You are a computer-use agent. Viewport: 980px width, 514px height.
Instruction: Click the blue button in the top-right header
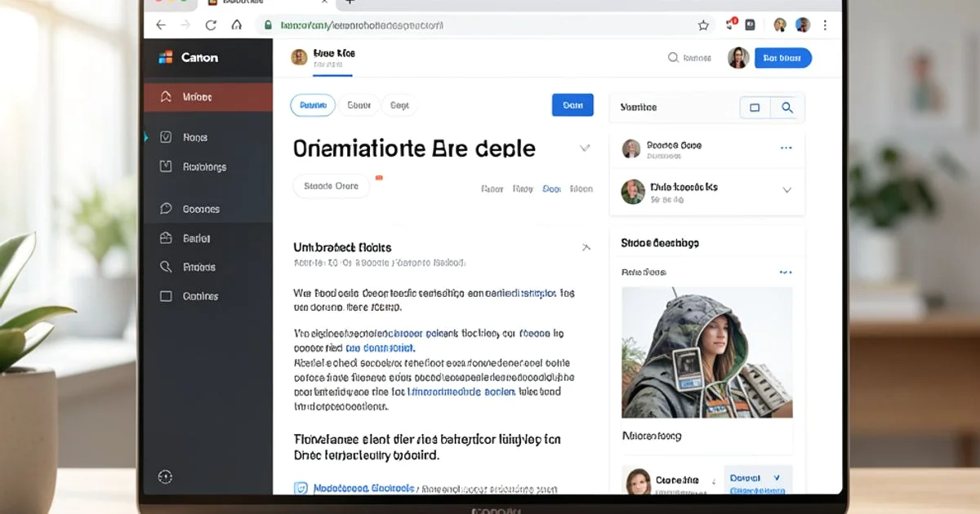782,58
